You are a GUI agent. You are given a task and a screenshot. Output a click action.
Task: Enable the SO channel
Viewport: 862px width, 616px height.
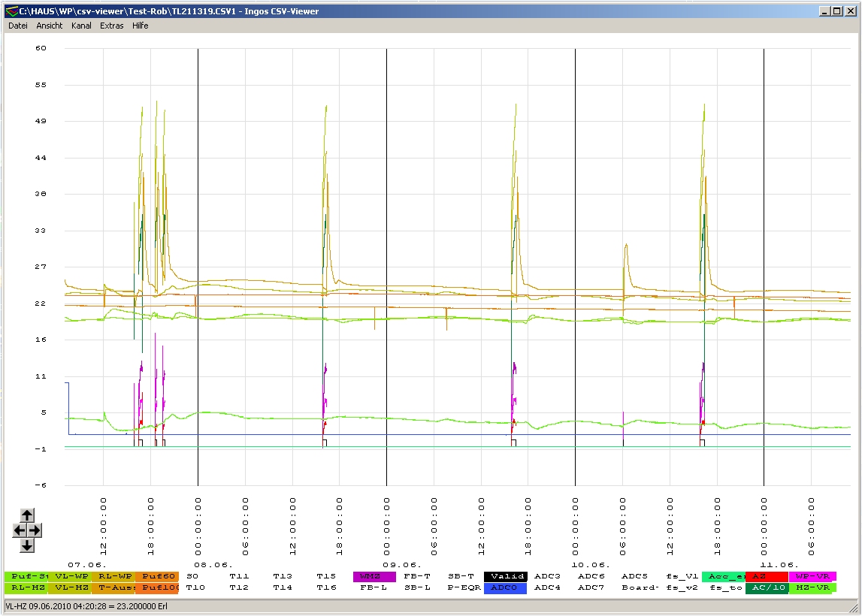192,576
